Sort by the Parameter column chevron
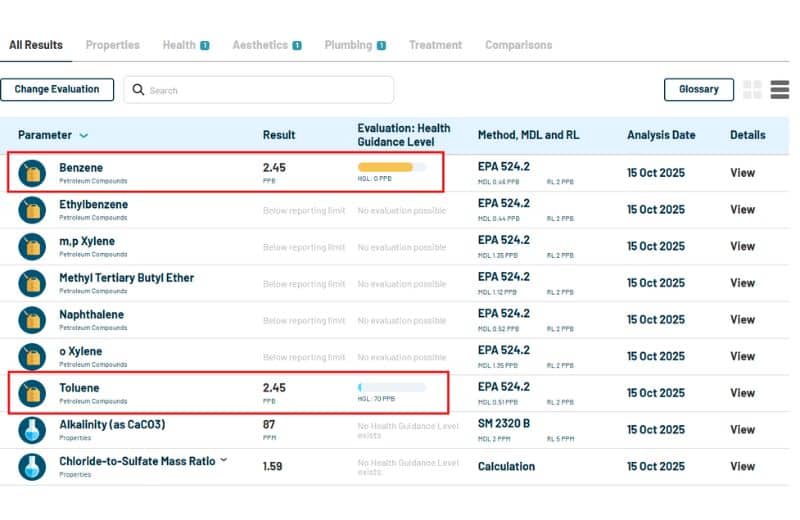 tap(83, 136)
